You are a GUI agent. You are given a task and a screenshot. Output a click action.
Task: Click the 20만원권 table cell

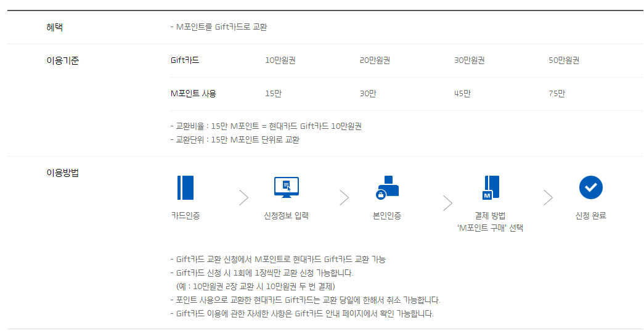(x=375, y=60)
